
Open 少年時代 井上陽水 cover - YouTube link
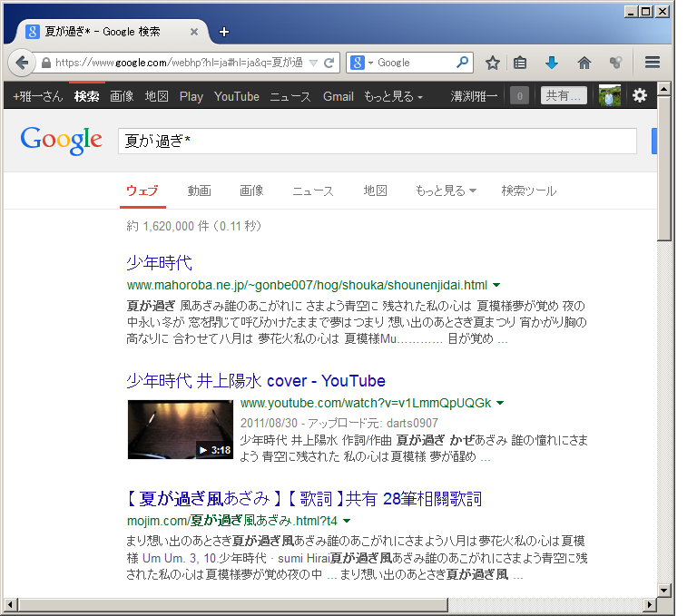tap(256, 381)
